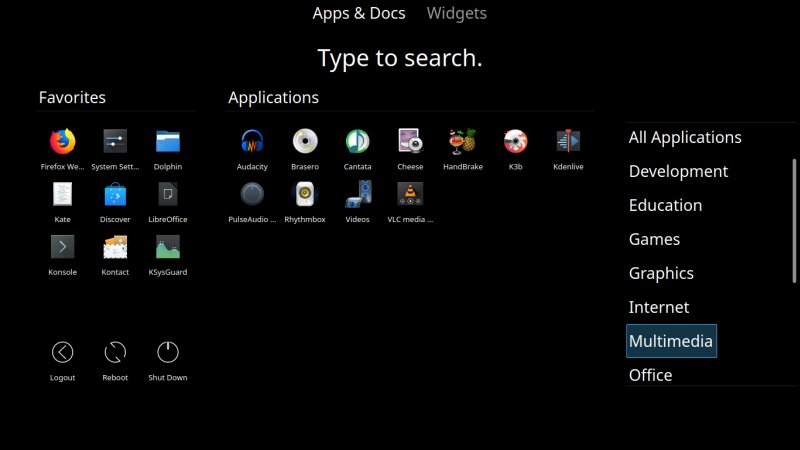Open the Konsole terminal favorite
This screenshot has height=450, width=800.
pos(62,247)
